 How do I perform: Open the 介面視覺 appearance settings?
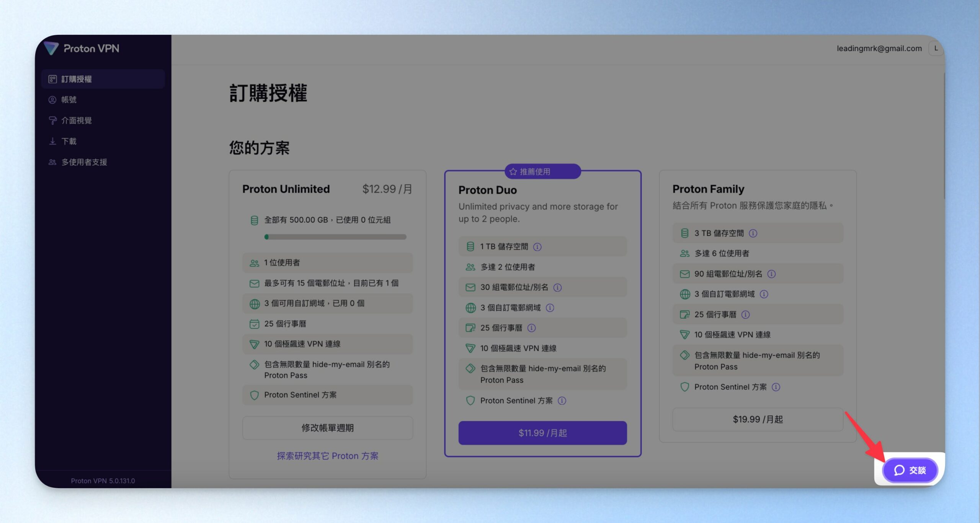point(103,121)
